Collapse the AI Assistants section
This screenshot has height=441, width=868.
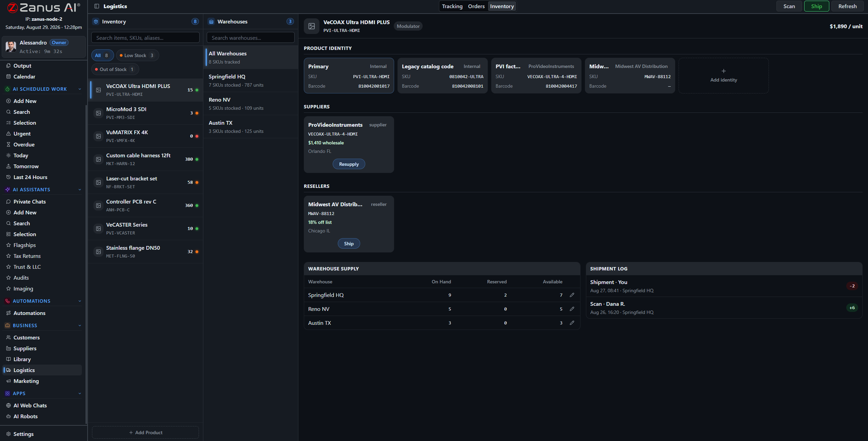pyautogui.click(x=80, y=190)
